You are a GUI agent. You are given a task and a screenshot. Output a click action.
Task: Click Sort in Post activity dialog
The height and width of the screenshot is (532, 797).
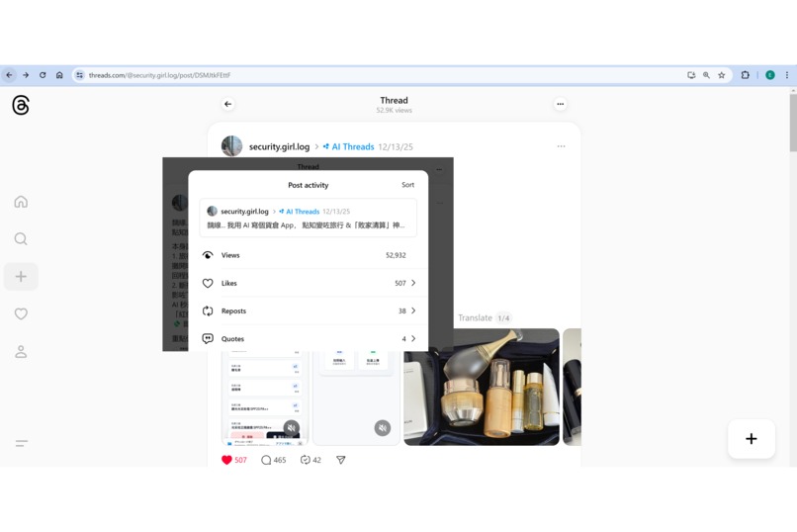coord(407,185)
